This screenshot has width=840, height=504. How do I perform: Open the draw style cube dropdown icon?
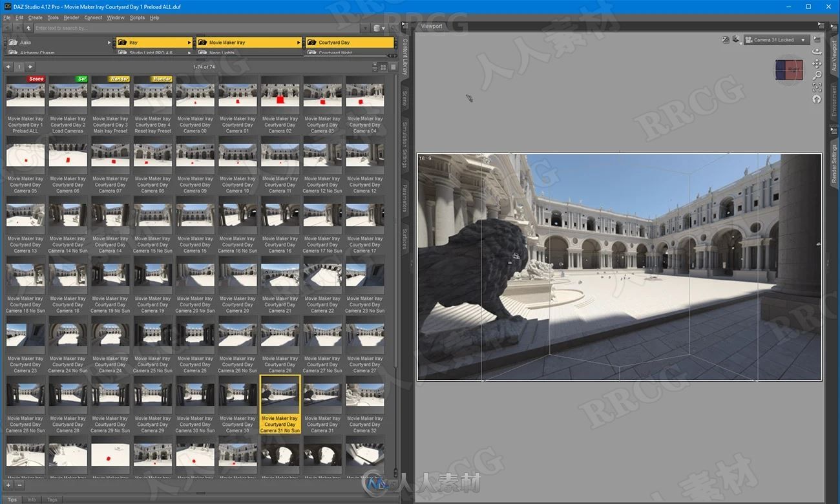click(x=736, y=39)
